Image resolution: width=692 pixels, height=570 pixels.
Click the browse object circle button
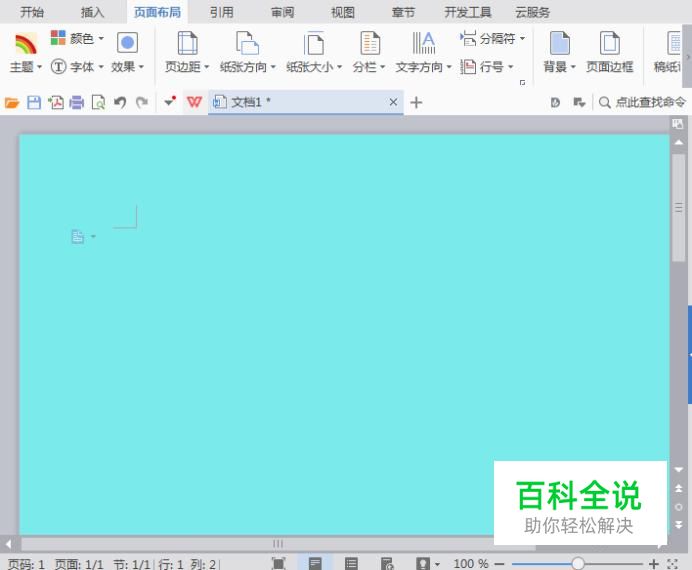pyautogui.click(x=679, y=507)
